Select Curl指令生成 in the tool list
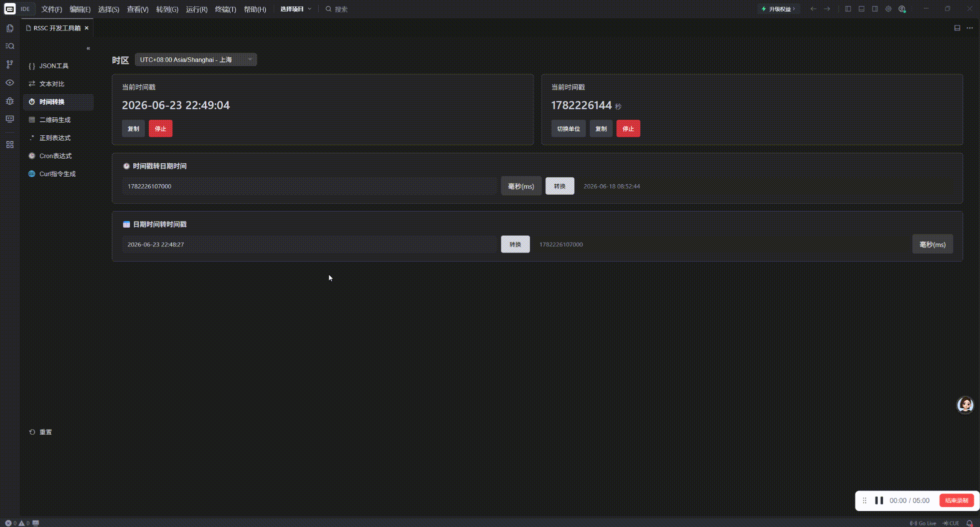Screen dimensions: 980x527 tap(58, 174)
